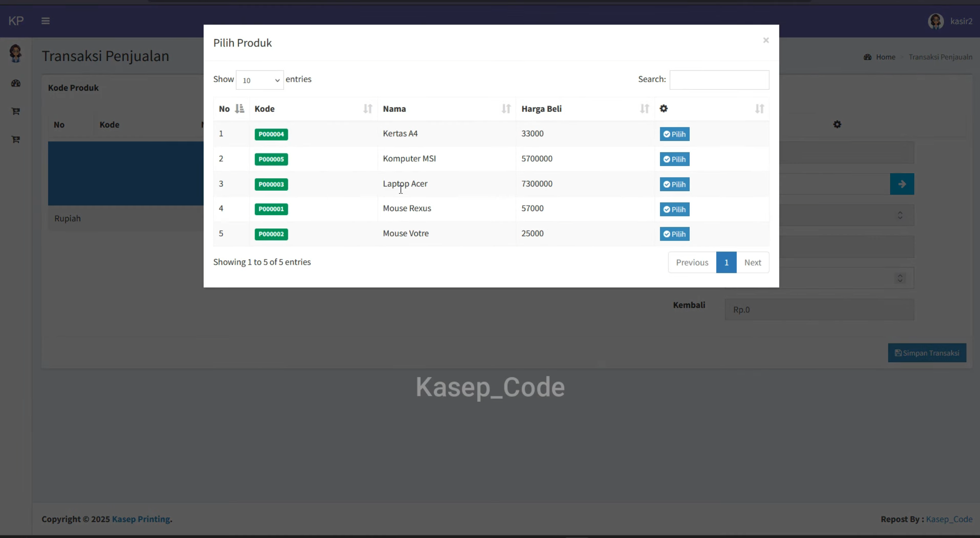Click the upper shopping cart sidebar icon
Image resolution: width=980 pixels, height=538 pixels.
tap(16, 111)
